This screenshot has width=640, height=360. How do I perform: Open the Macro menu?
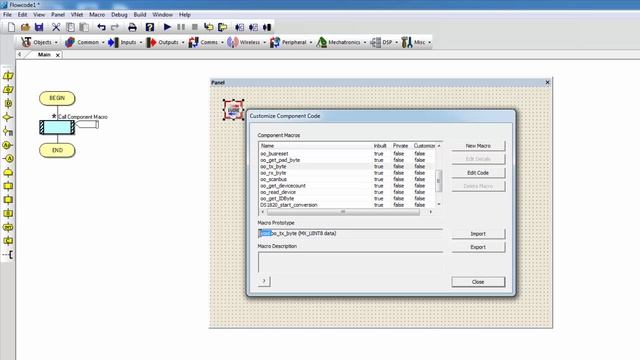point(97,15)
